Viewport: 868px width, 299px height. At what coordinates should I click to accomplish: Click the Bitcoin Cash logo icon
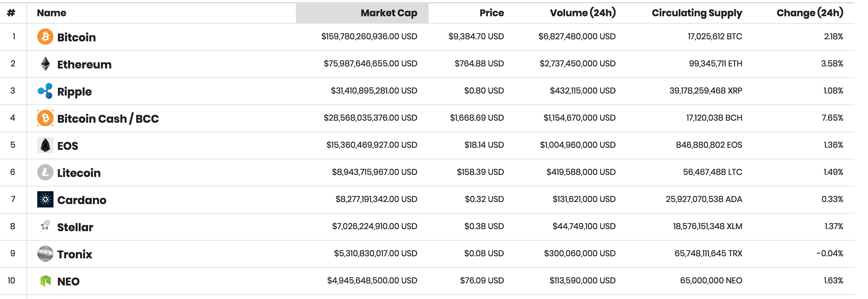click(x=45, y=118)
